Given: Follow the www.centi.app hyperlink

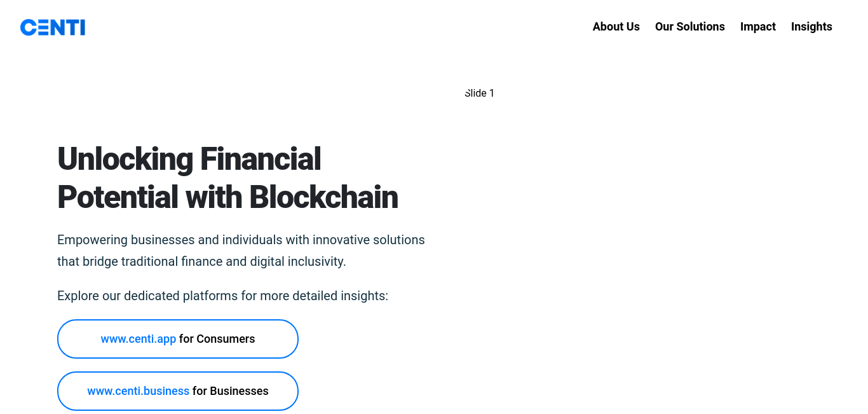Looking at the screenshot, I should pos(138,339).
